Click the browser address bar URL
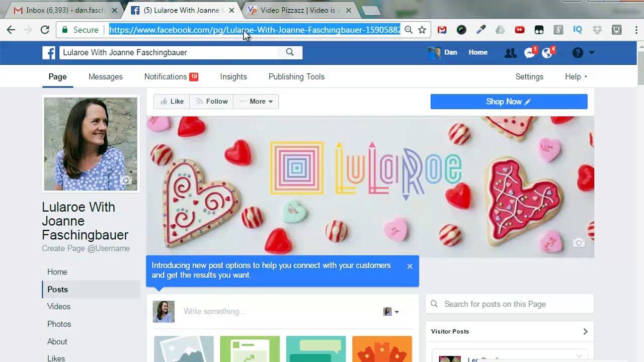 coord(255,30)
